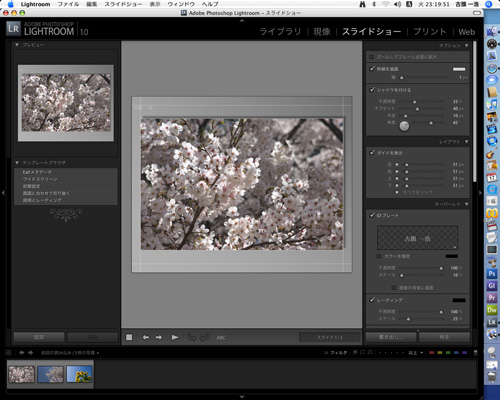This screenshot has height=400, width=500.
Task: Switch to the 現像 module
Action: click(322, 32)
